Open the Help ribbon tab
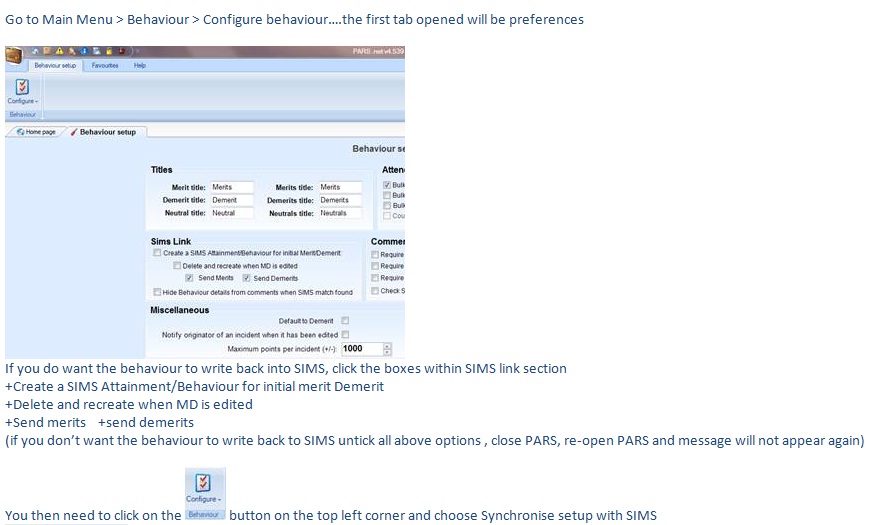870x525 pixels. tap(140, 65)
